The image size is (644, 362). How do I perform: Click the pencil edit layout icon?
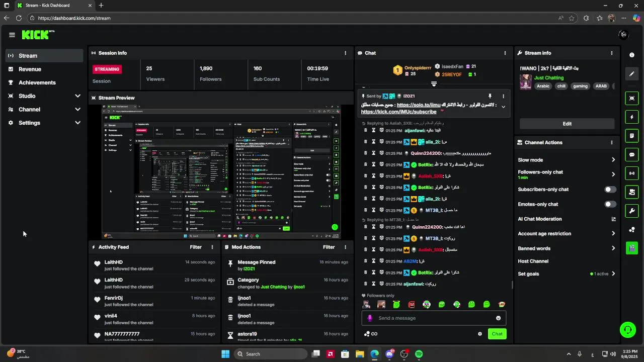pyautogui.click(x=632, y=74)
